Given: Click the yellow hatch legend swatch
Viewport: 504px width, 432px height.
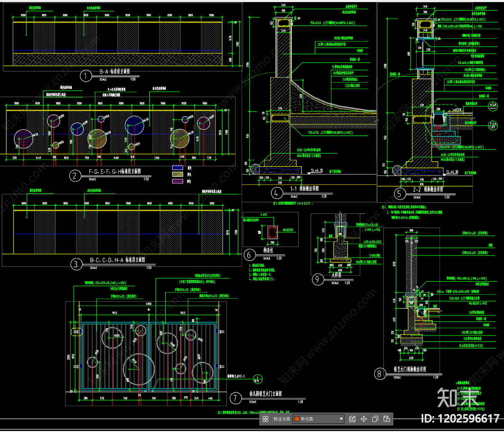Looking at the screenshot, I should click(x=178, y=174).
